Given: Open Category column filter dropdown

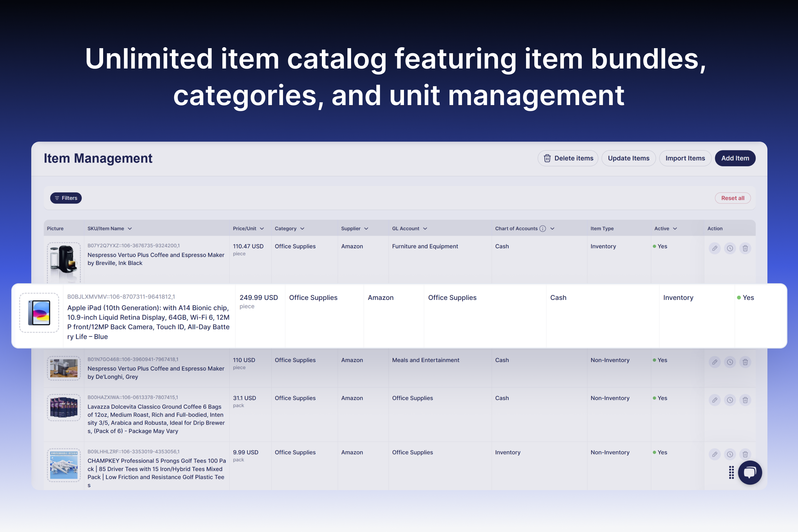Looking at the screenshot, I should click(x=302, y=229).
